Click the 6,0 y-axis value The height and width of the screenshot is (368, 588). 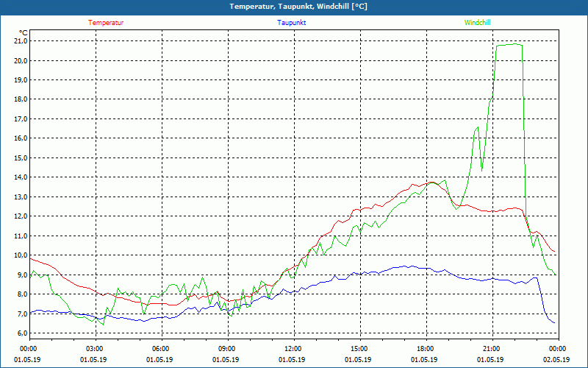pos(22,333)
